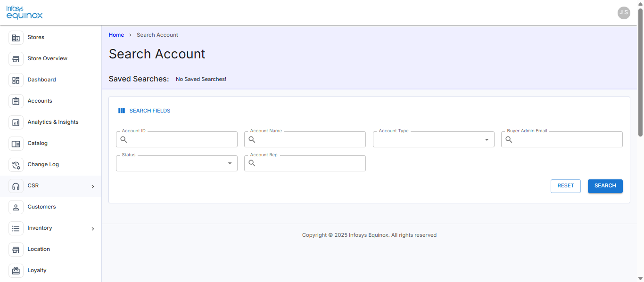644x282 pixels.
Task: Click the Loyalty gift icon
Action: click(16, 271)
